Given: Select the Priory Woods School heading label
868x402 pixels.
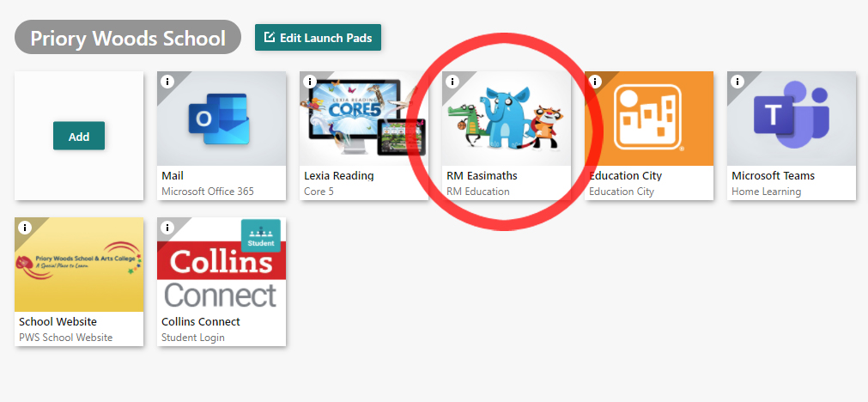Looking at the screenshot, I should (x=128, y=38).
